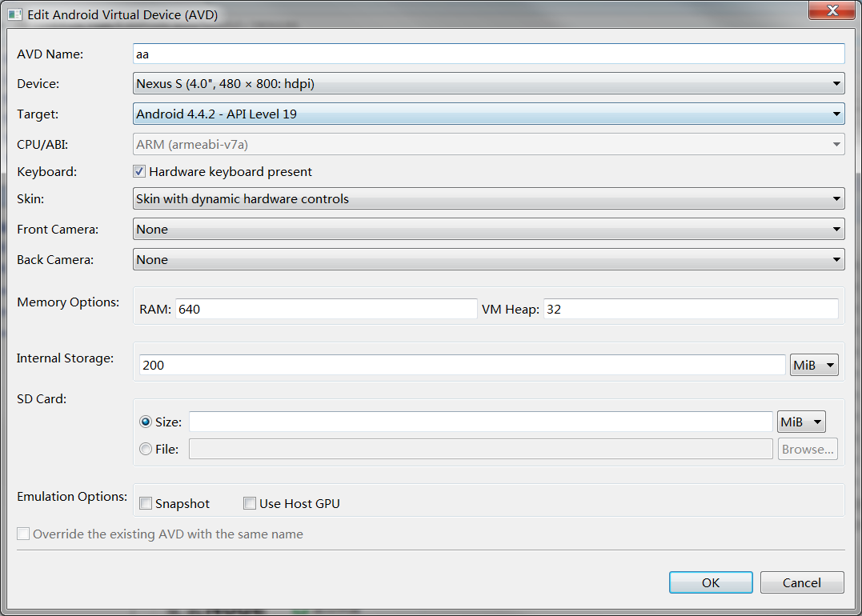
Task: Click the Cancel button
Action: (x=801, y=582)
